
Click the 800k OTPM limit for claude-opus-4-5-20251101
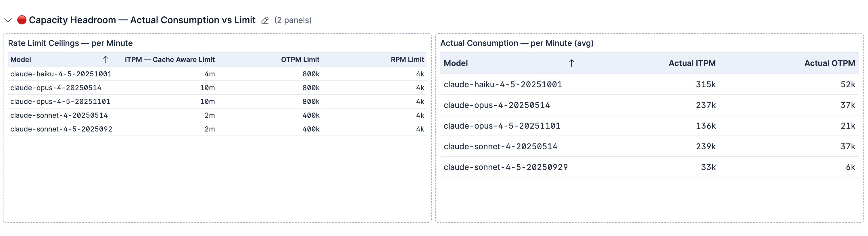[311, 101]
